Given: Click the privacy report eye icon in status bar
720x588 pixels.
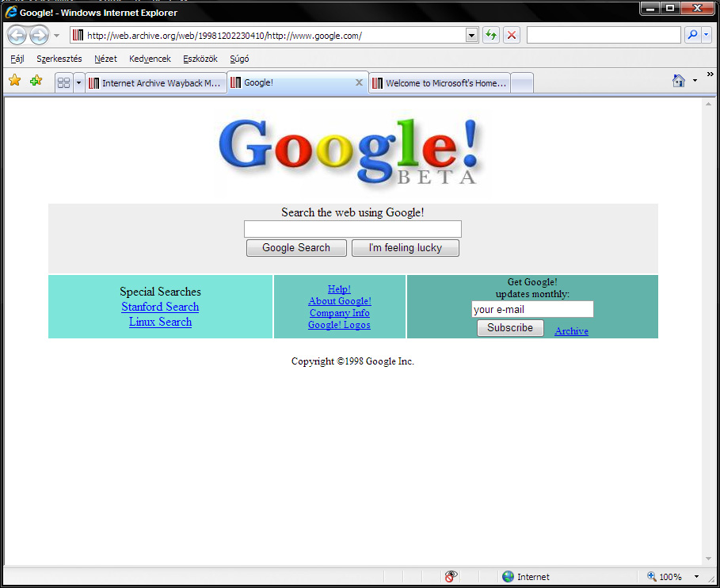Looking at the screenshot, I should click(451, 577).
